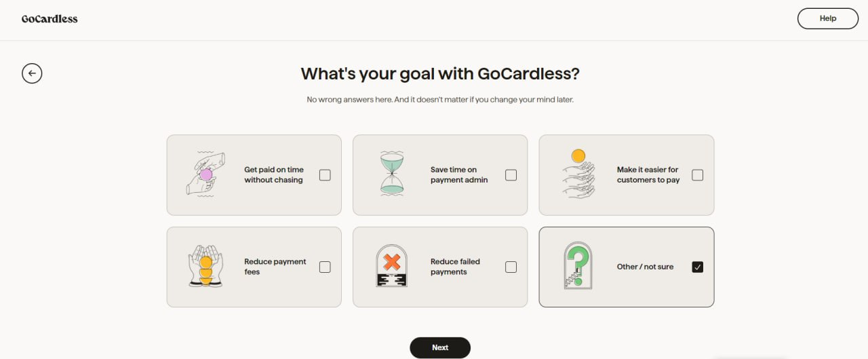Click the GoCardless logo

point(50,19)
